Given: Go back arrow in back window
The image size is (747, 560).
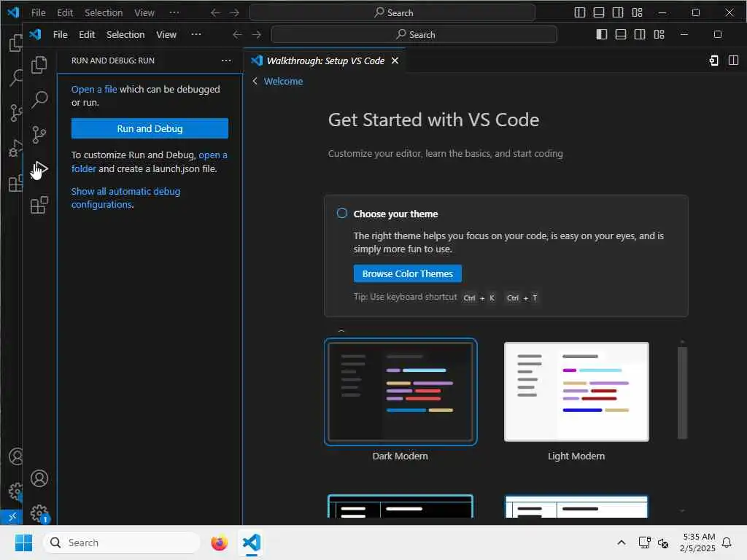Looking at the screenshot, I should click(x=215, y=12).
